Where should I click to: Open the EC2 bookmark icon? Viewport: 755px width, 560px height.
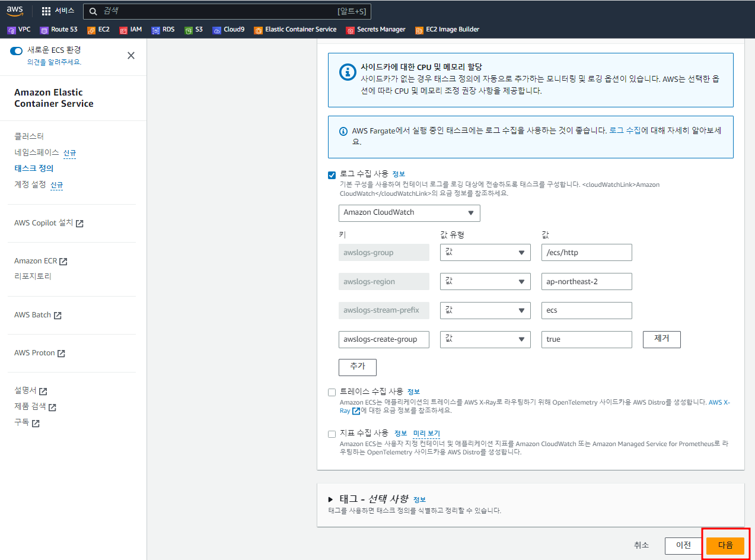pyautogui.click(x=91, y=30)
